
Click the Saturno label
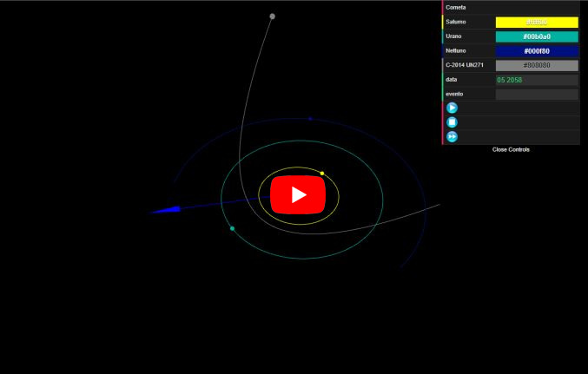[456, 22]
